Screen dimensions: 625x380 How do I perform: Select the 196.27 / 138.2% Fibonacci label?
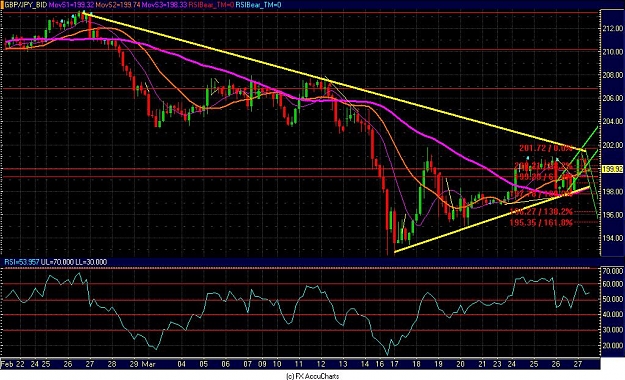click(541, 212)
